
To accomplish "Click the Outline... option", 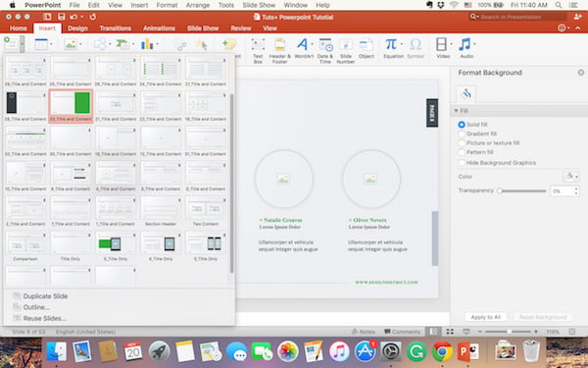I will [x=36, y=307].
